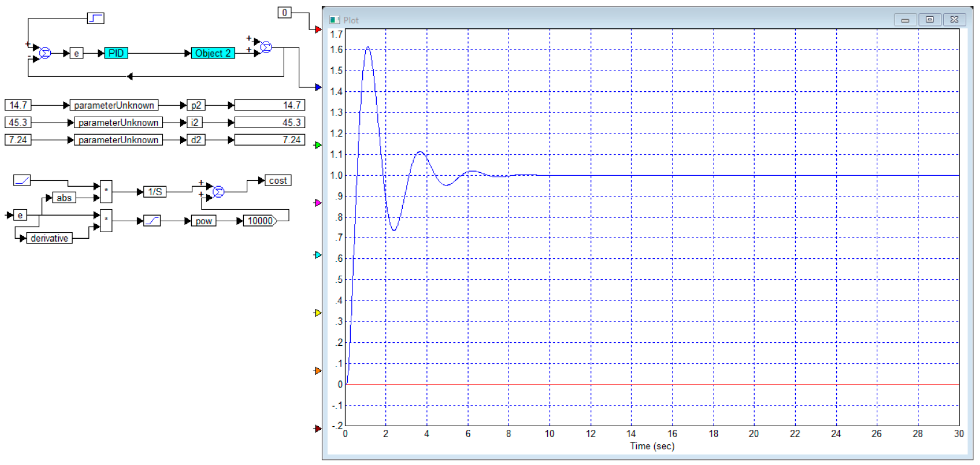Select the 1/S integrator block

click(x=155, y=192)
